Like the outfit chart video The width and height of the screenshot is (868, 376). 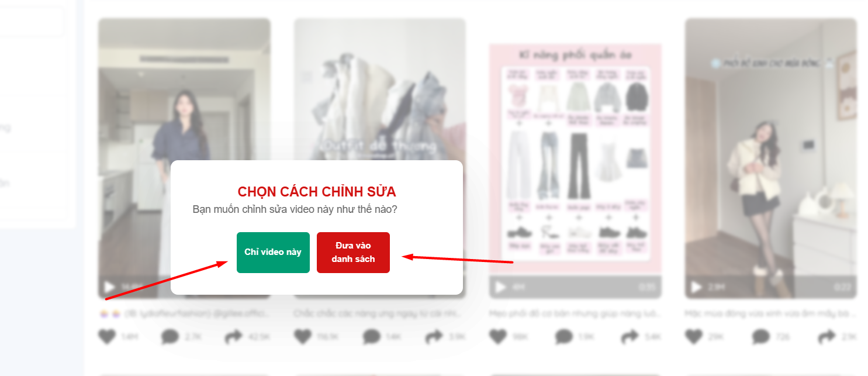pyautogui.click(x=497, y=337)
